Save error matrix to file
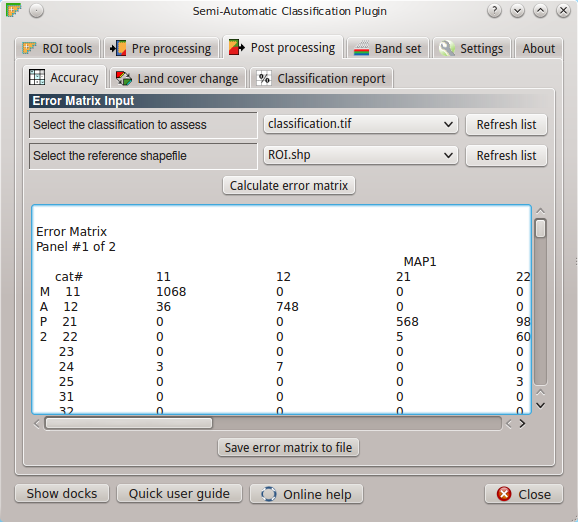The height and width of the screenshot is (522, 578). (x=288, y=448)
